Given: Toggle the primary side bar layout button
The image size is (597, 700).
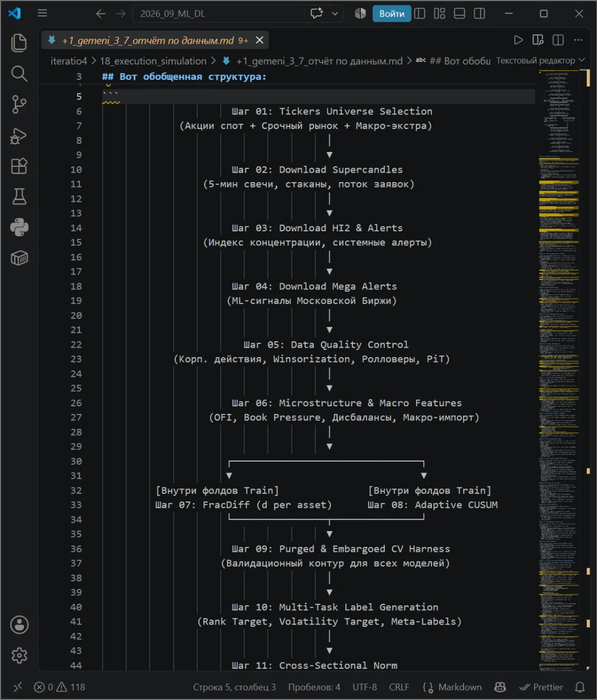Looking at the screenshot, I should tap(420, 14).
